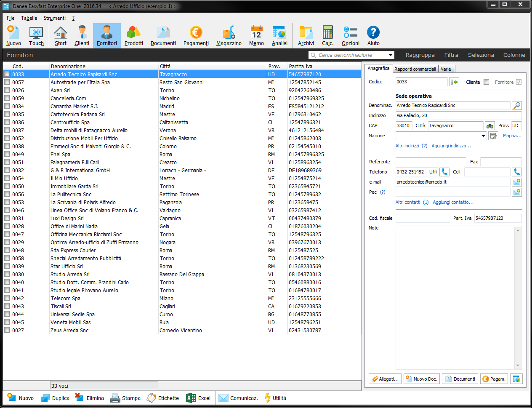
Task: Expand the Cerca denominazione search dropdown
Action: (391, 55)
